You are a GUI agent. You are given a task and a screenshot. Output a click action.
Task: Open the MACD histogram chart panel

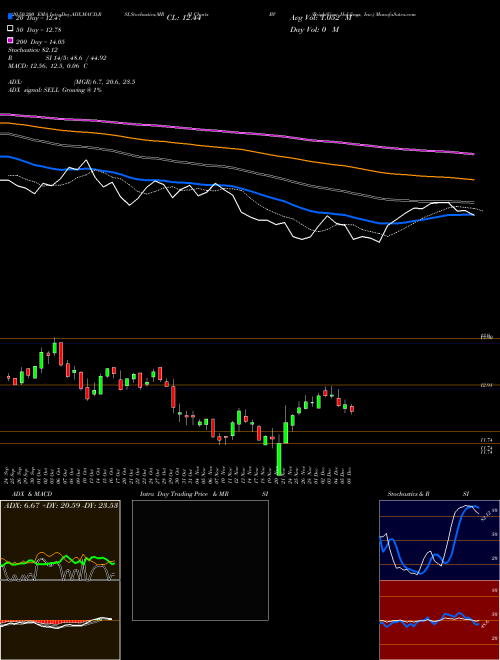(x=60, y=620)
